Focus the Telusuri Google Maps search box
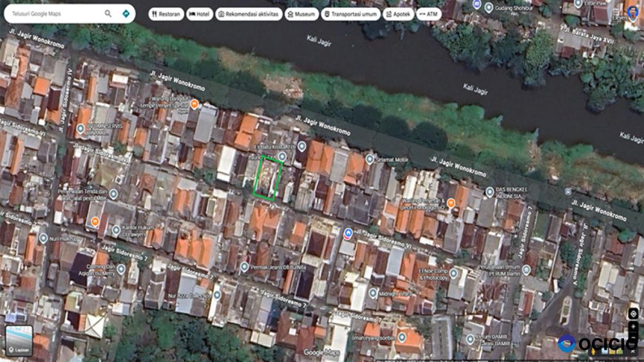 [x=55, y=13]
